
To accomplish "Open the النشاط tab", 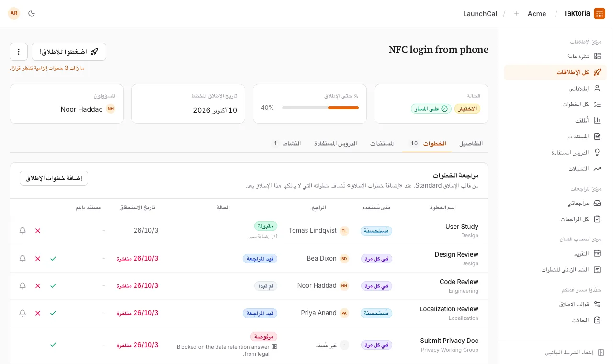I will (286, 144).
